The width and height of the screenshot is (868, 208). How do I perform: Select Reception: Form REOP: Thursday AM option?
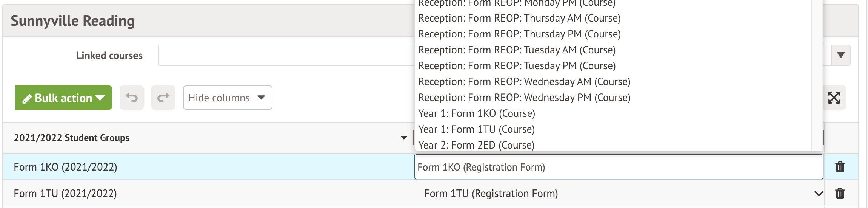[519, 18]
